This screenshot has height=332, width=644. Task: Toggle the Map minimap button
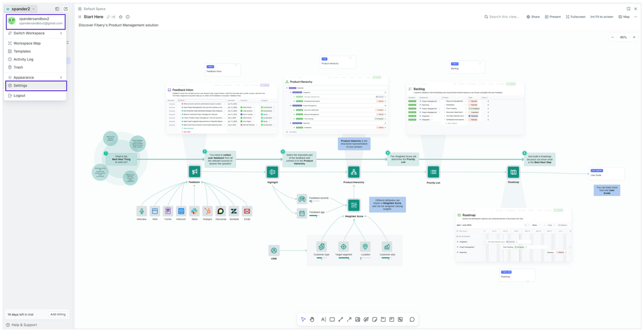[x=624, y=17]
